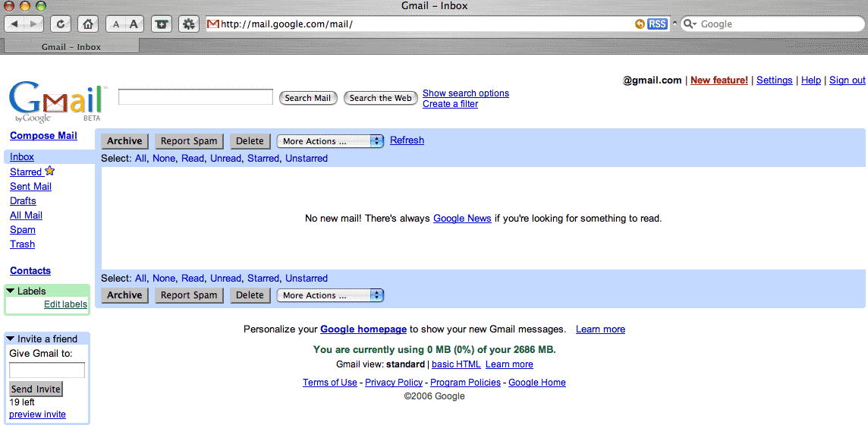Open the Privacy Policy link
The height and width of the screenshot is (438, 868).
click(x=394, y=383)
